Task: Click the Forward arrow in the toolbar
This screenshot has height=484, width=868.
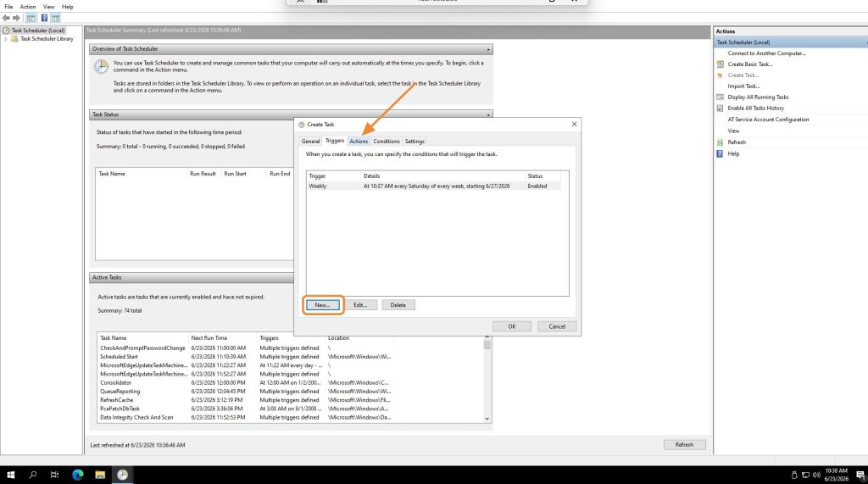Action: coord(17,18)
